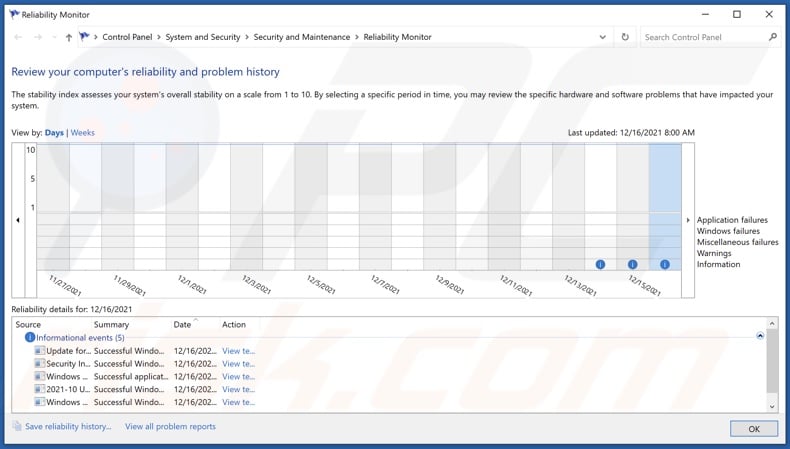Click Save reliability history link
This screenshot has height=449, width=790.
point(68,426)
